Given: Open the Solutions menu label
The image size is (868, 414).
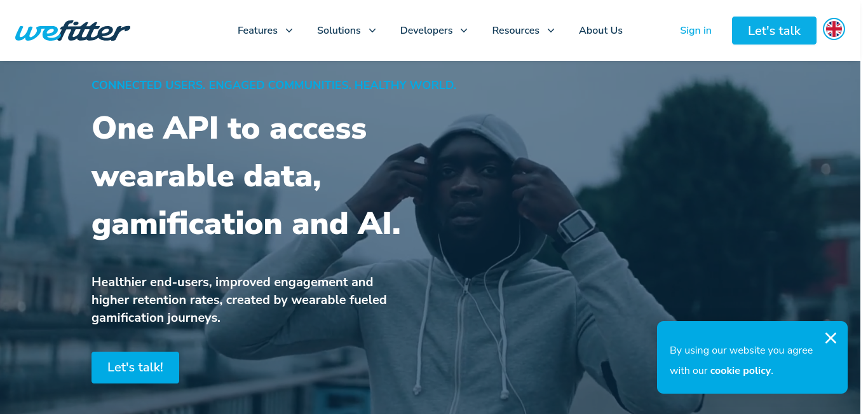Looking at the screenshot, I should click(339, 31).
